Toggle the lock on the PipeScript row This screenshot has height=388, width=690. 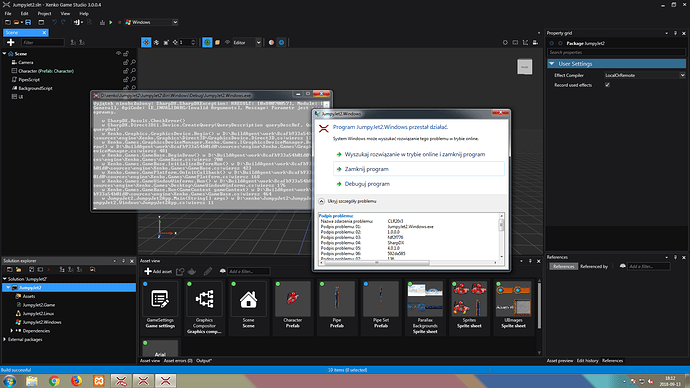click(126, 80)
